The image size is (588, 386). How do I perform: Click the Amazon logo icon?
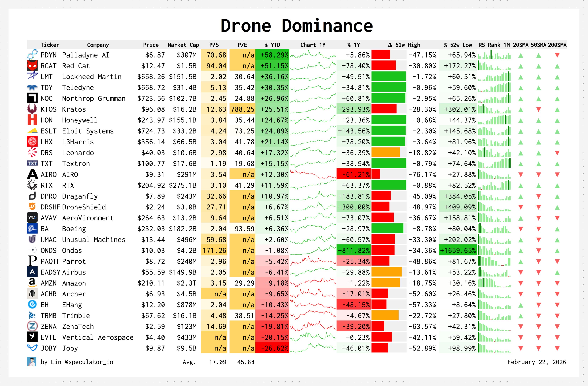pyautogui.click(x=32, y=283)
